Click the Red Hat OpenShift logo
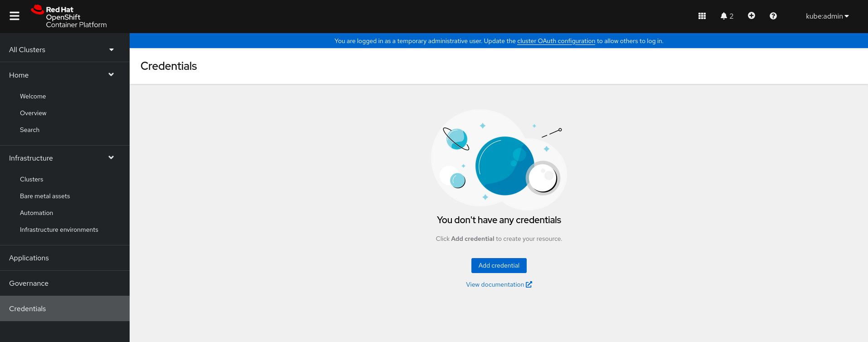Screen dimensions: 868x342 [69, 17]
